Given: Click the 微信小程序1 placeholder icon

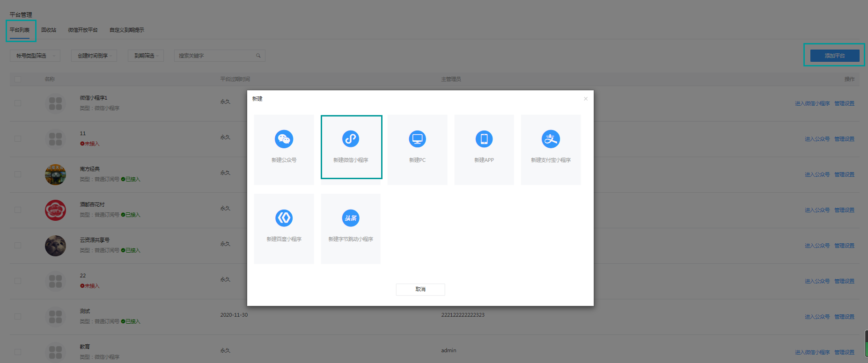Looking at the screenshot, I should 55,103.
